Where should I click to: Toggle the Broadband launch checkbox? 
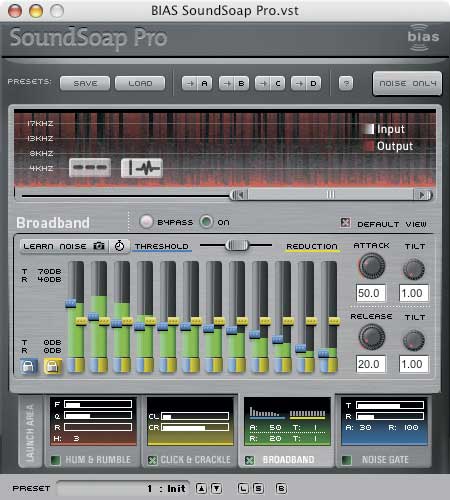click(249, 460)
